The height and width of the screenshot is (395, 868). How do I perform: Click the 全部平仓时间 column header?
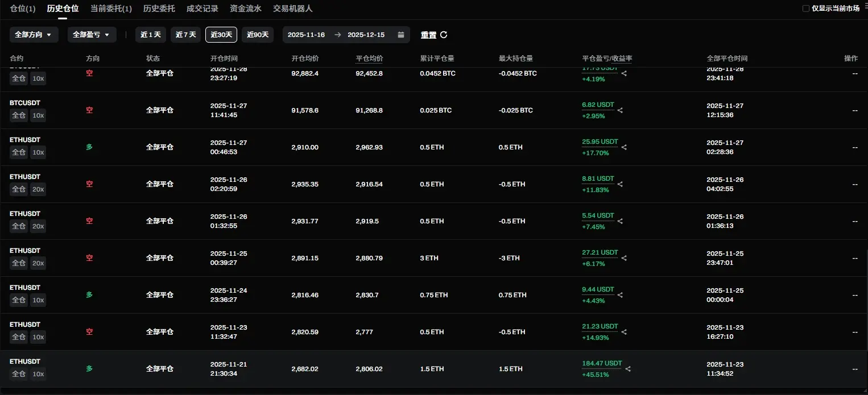[727, 59]
